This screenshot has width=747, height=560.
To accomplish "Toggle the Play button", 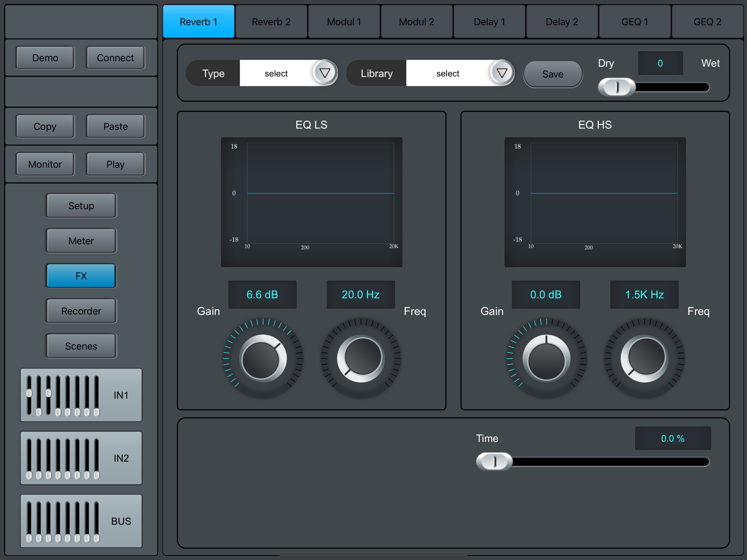I will click(115, 164).
